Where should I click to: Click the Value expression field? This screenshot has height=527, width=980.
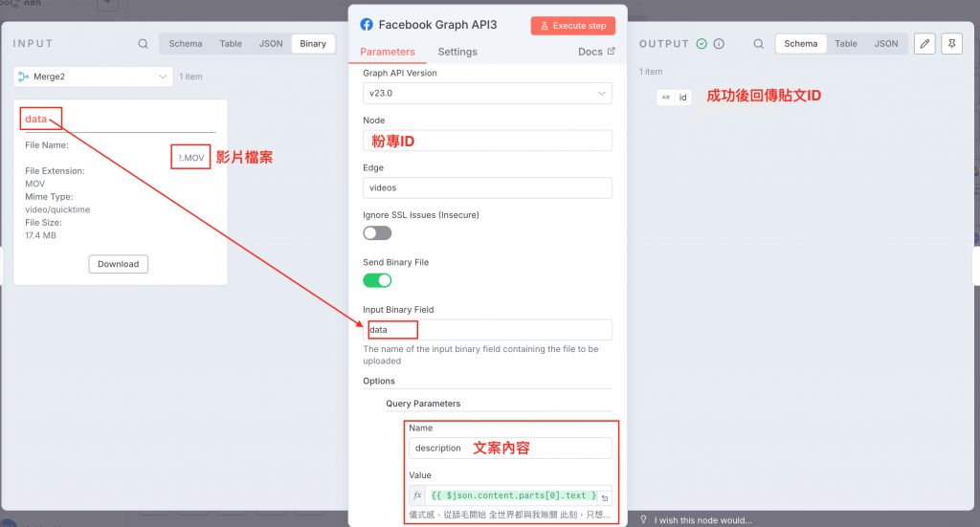pos(510,495)
